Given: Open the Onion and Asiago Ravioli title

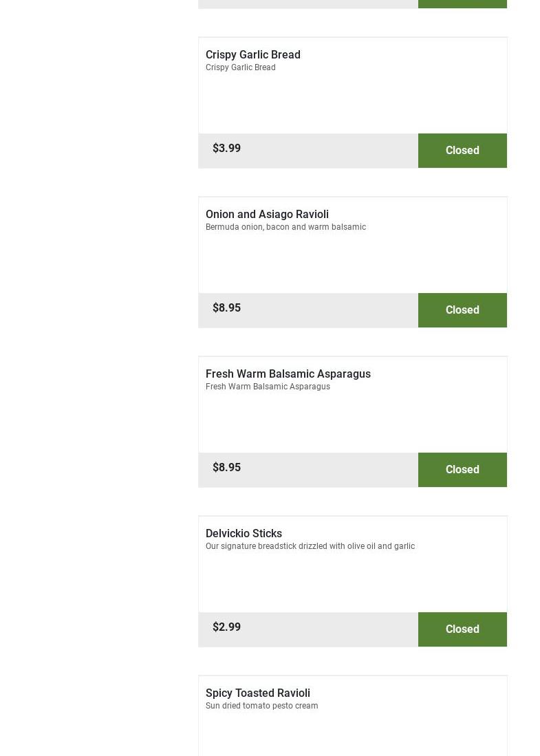Looking at the screenshot, I should [267, 214].
